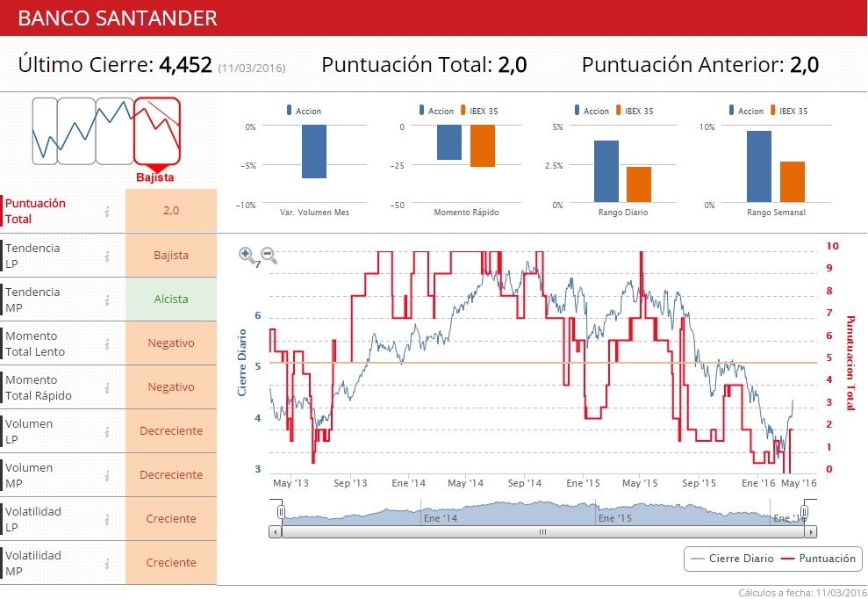868x599 pixels.
Task: Click the Sep '14 x-axis label
Action: click(524, 483)
